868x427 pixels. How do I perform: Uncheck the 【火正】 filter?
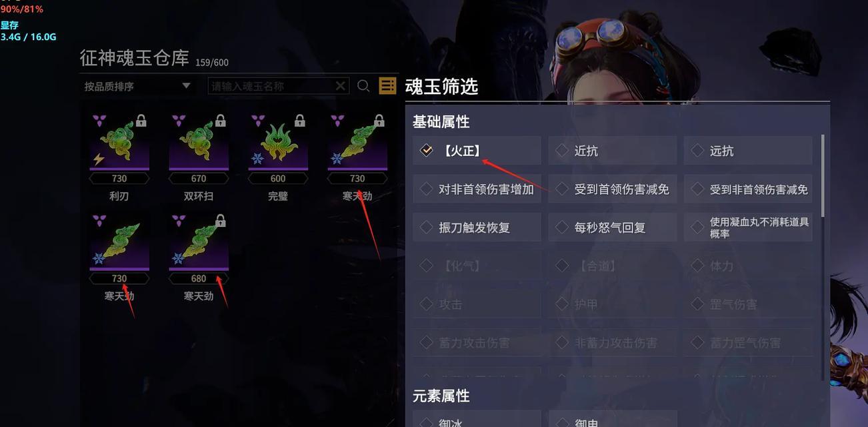(x=477, y=151)
